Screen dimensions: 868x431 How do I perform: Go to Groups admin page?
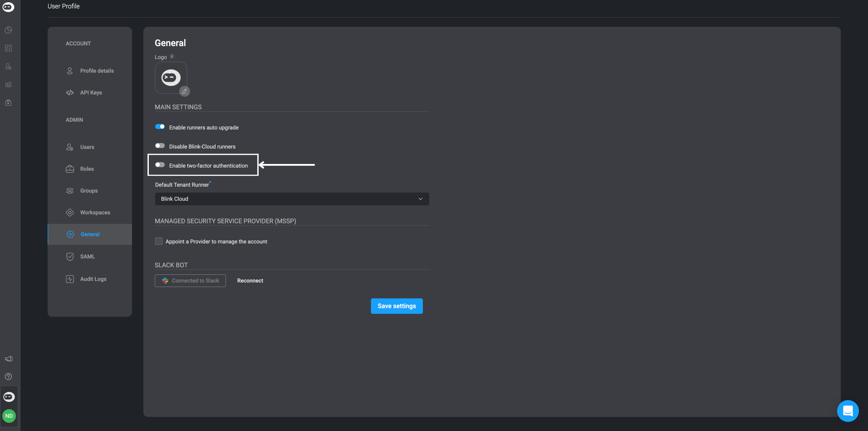(90, 191)
